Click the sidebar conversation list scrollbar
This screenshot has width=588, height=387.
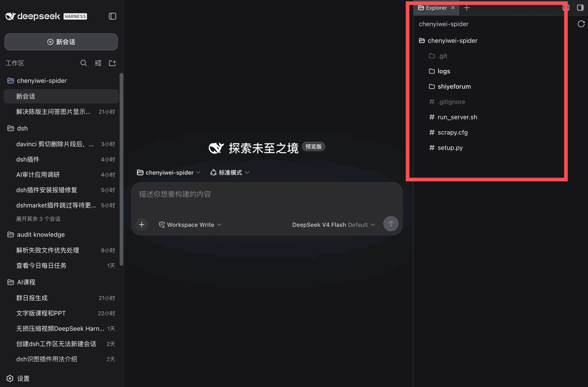click(121, 169)
